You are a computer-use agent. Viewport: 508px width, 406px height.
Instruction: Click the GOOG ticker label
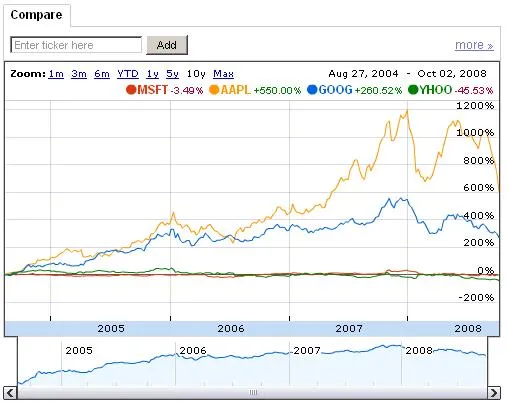(335, 90)
